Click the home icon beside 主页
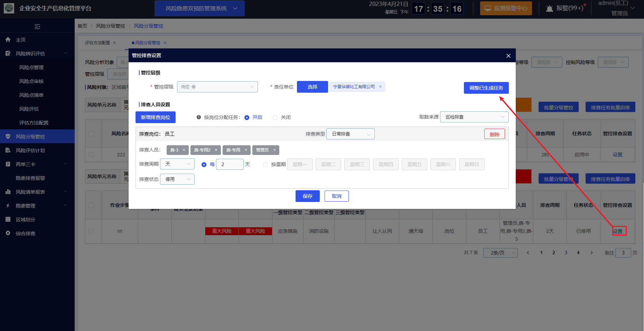This screenshot has width=644, height=331. 8,40
